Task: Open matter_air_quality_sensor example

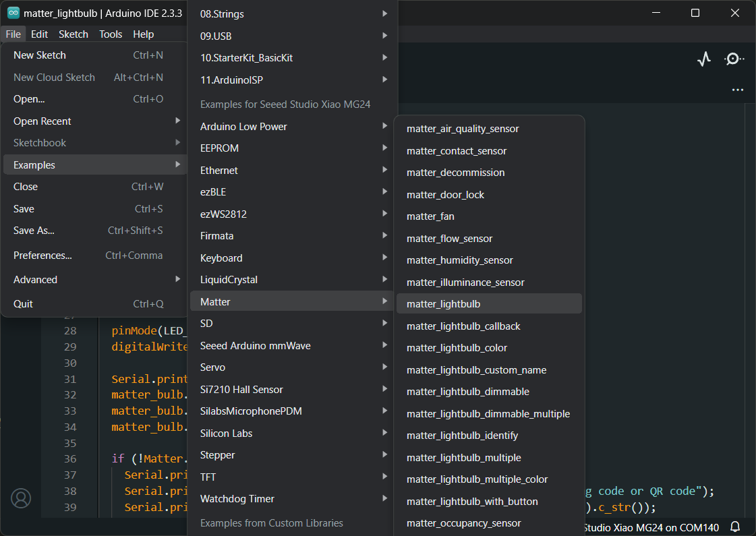Action: pos(489,129)
